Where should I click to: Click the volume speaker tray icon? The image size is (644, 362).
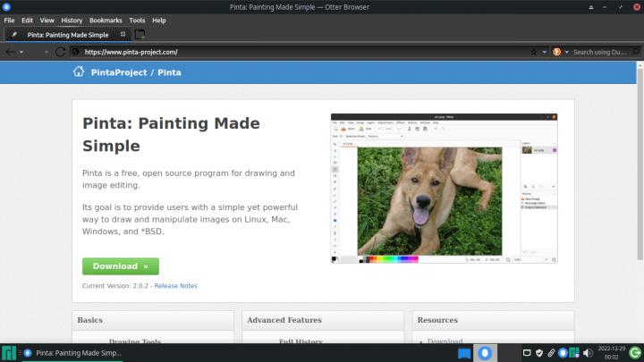588,353
